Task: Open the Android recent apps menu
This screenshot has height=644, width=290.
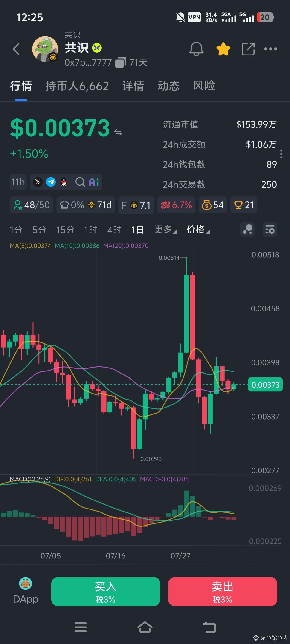Action: [81, 627]
